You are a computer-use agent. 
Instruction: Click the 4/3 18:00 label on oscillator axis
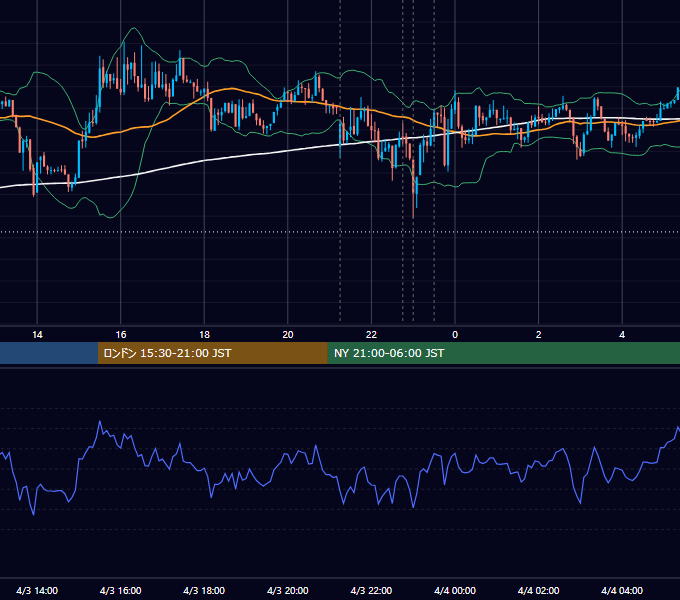pyautogui.click(x=204, y=590)
